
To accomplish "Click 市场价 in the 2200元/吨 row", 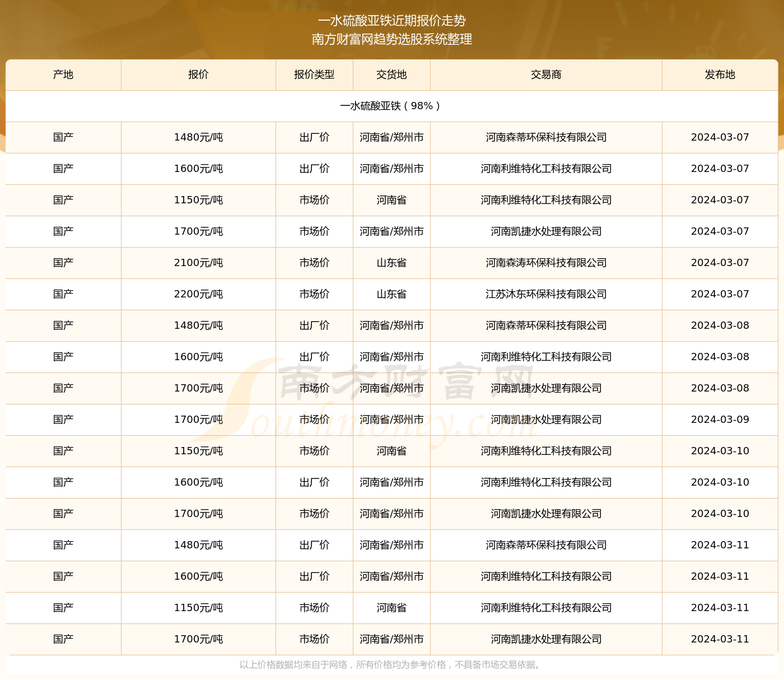I will tap(314, 294).
